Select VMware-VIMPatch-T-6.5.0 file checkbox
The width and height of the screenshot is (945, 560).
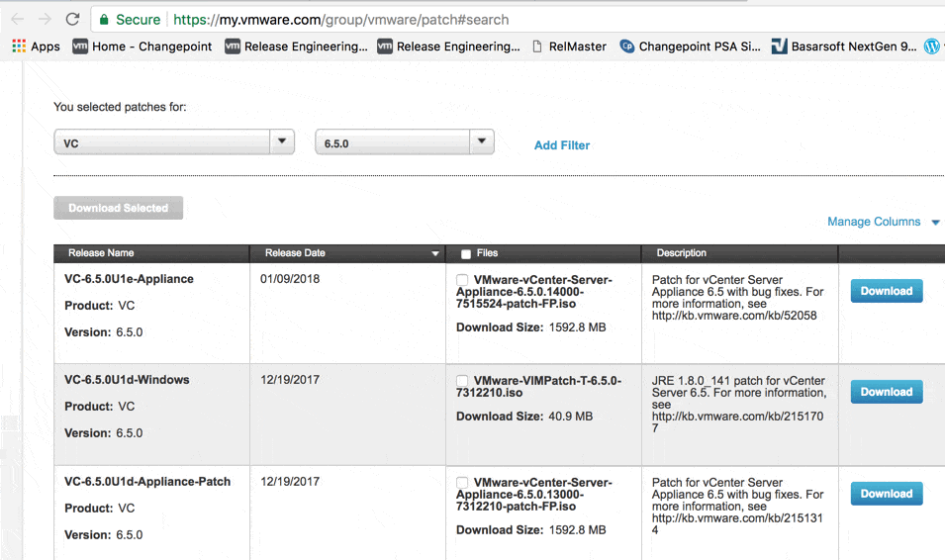[x=462, y=381]
